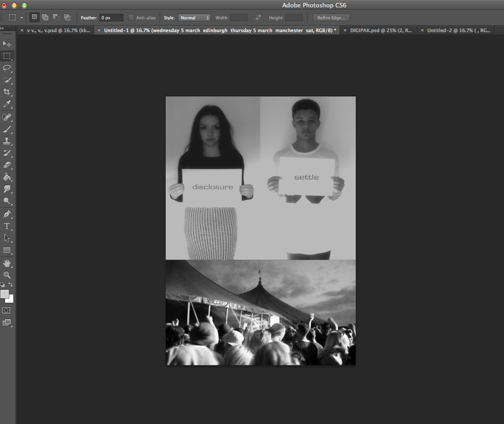Viewport: 504px width, 424px height.
Task: Open the Style dropdown set to Normal
Action: click(x=195, y=18)
